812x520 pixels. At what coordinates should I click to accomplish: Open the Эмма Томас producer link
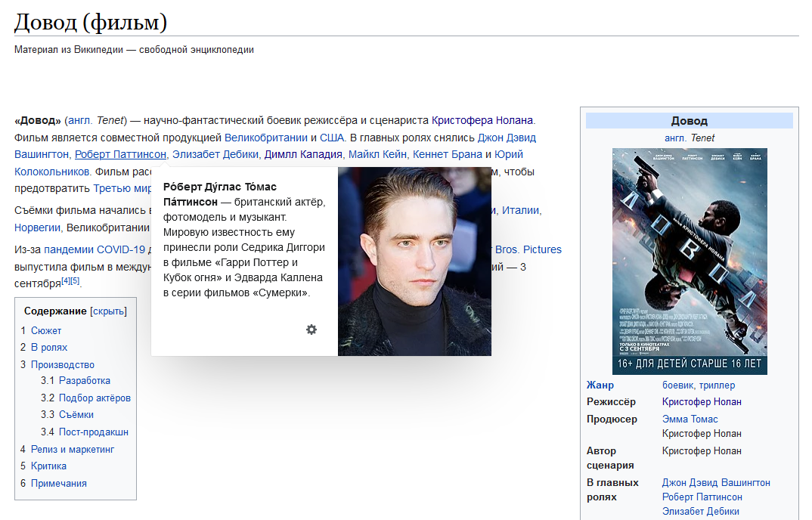point(690,419)
